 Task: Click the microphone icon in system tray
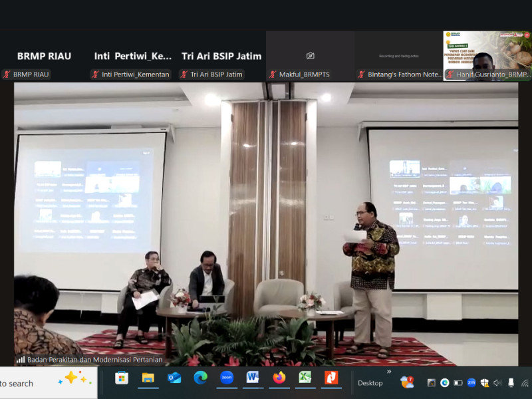tap(511, 383)
